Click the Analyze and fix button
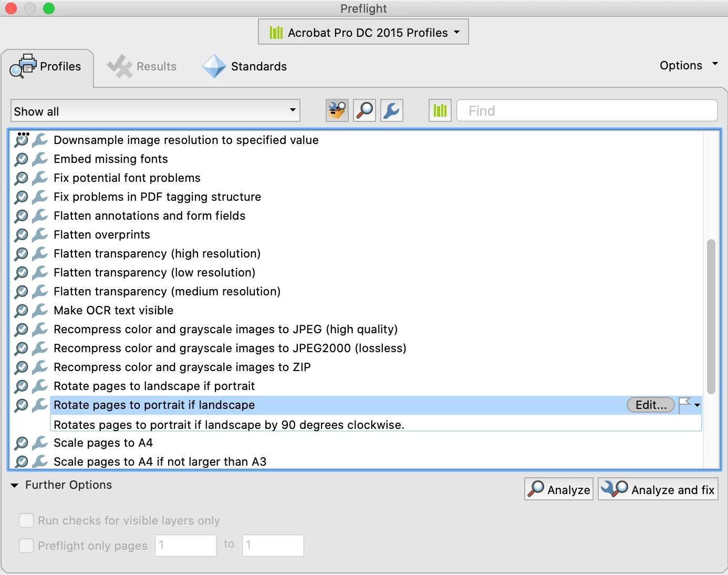This screenshot has width=728, height=575. 658,489
